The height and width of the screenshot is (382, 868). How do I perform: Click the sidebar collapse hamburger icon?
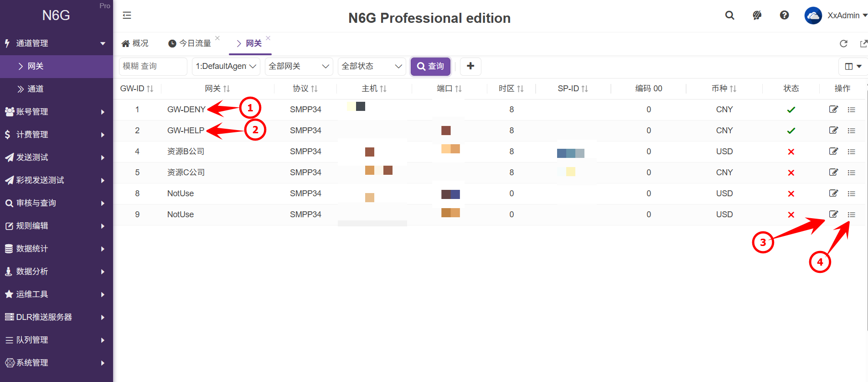(127, 16)
